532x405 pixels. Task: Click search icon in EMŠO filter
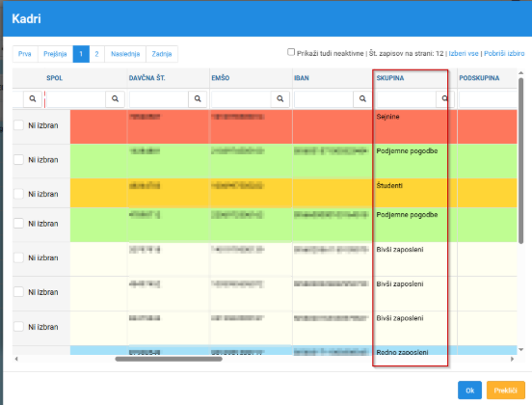[280, 98]
